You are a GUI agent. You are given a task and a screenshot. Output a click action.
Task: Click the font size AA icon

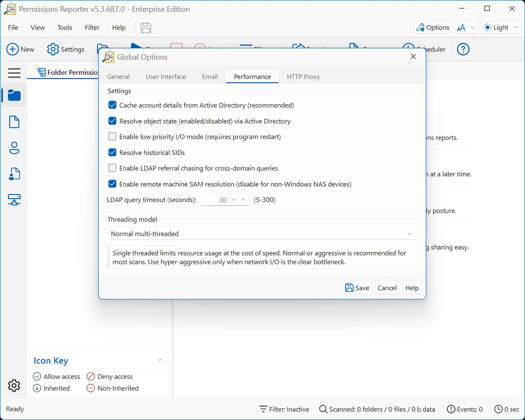click(461, 28)
